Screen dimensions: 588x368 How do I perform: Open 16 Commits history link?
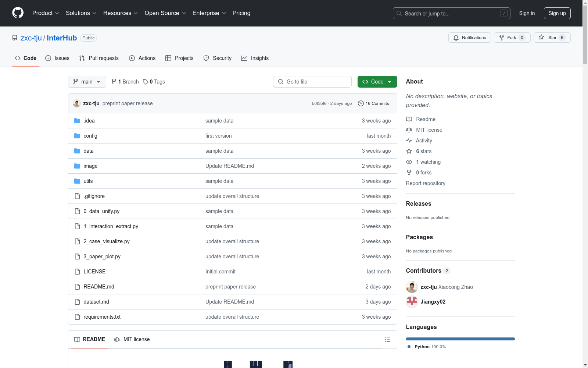tap(373, 103)
